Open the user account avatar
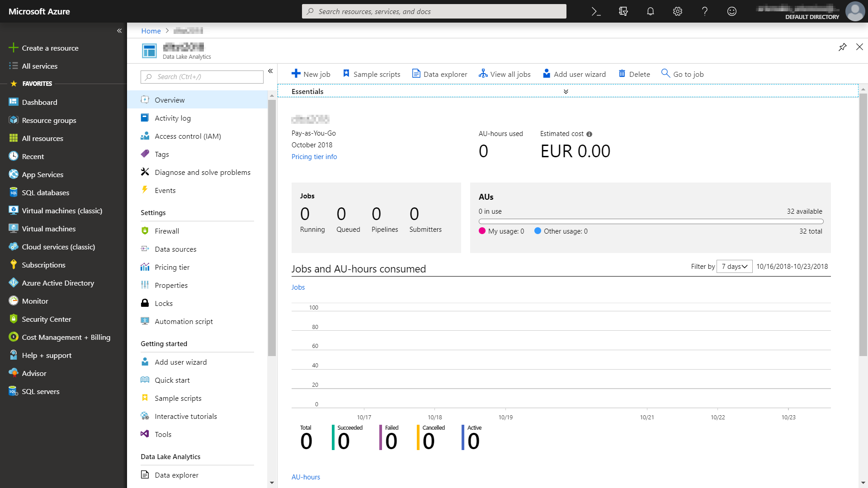 click(855, 11)
